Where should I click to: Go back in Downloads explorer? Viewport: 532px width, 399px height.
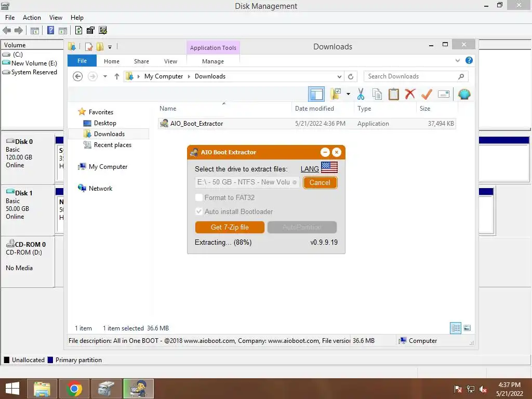[x=78, y=76]
